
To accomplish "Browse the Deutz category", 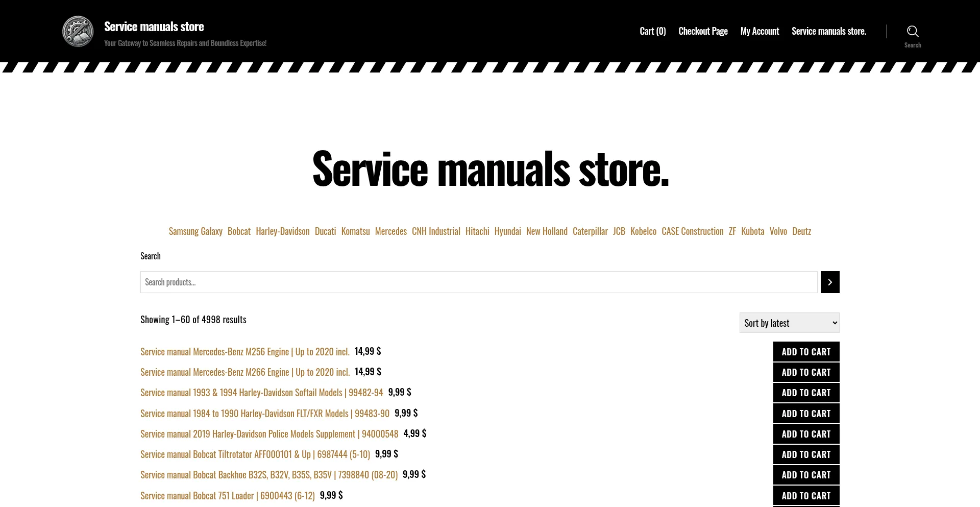I will tap(801, 231).
